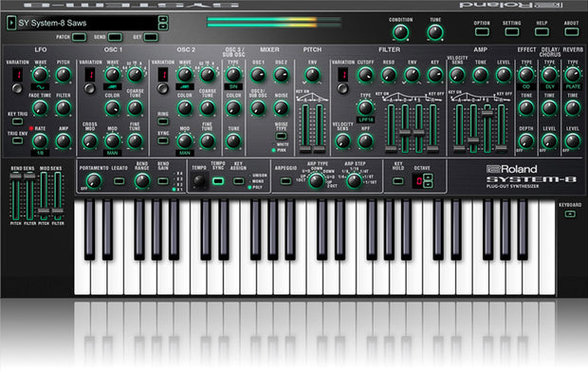The image size is (588, 371).
Task: Click the OSC 2 Fine Tune knob
Action: [x=207, y=141]
